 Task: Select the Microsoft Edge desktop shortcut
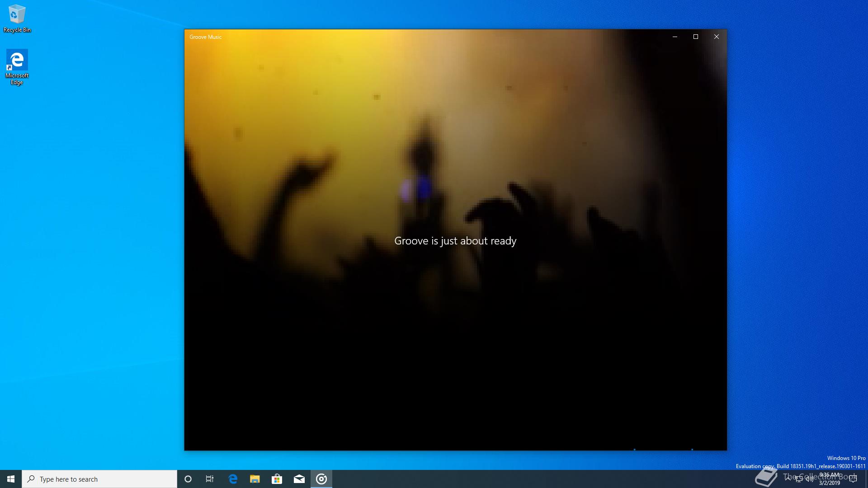[x=17, y=67]
